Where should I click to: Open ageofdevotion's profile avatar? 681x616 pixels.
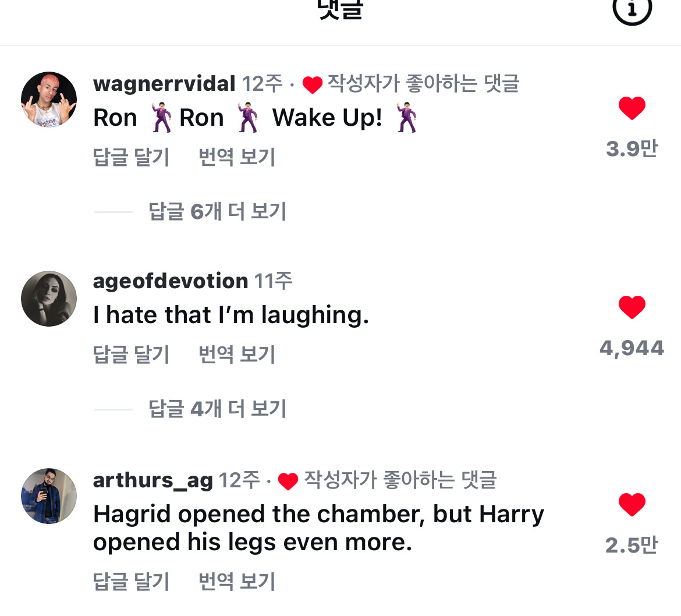click(49, 299)
